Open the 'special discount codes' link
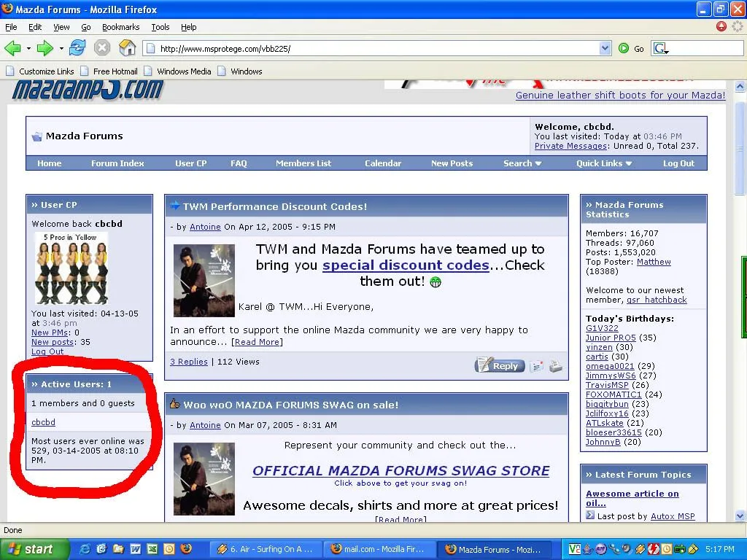This screenshot has height=560, width=747. [x=406, y=265]
